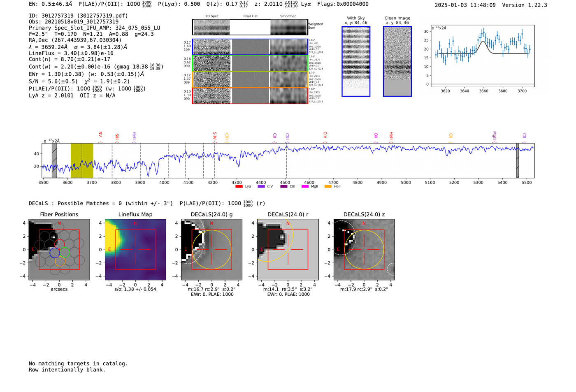
Task: Click the LineFlux = 3.40(±0.98)e-16 value
Action: click(71, 53)
